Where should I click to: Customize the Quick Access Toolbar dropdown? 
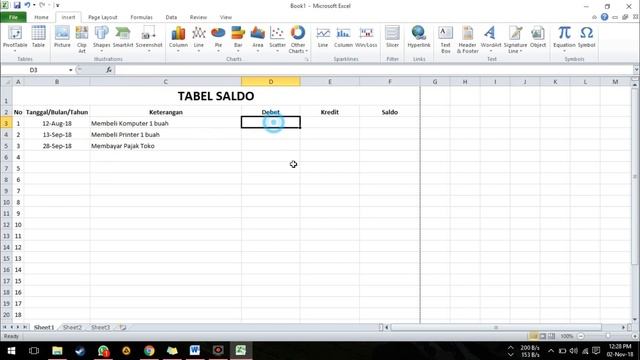[x=58, y=5]
